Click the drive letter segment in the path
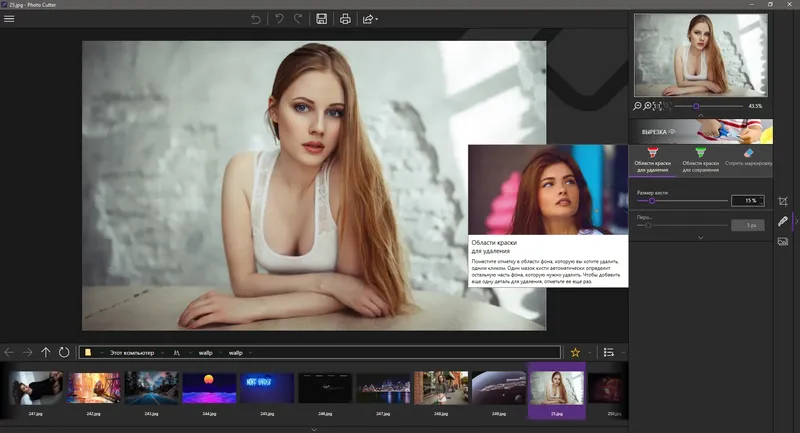Image resolution: width=800 pixels, height=433 pixels. (177, 353)
